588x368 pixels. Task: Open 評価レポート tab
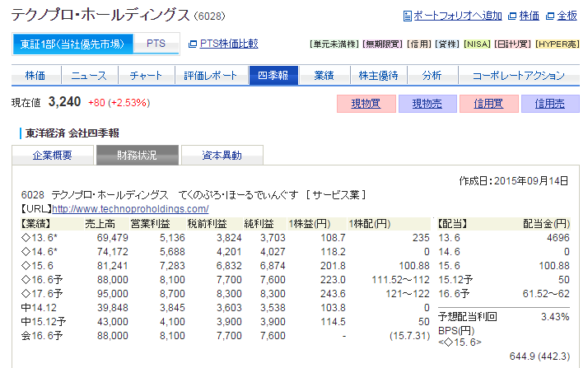coord(211,75)
